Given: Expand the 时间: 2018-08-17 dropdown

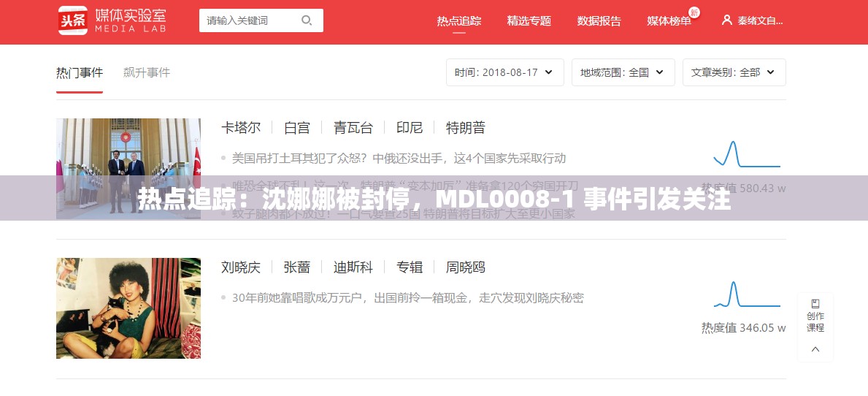Looking at the screenshot, I should (x=505, y=72).
